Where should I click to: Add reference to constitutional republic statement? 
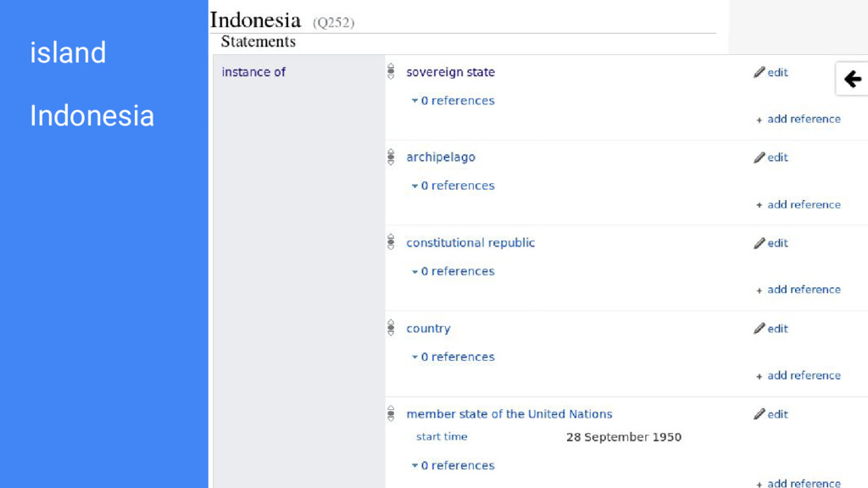point(798,290)
